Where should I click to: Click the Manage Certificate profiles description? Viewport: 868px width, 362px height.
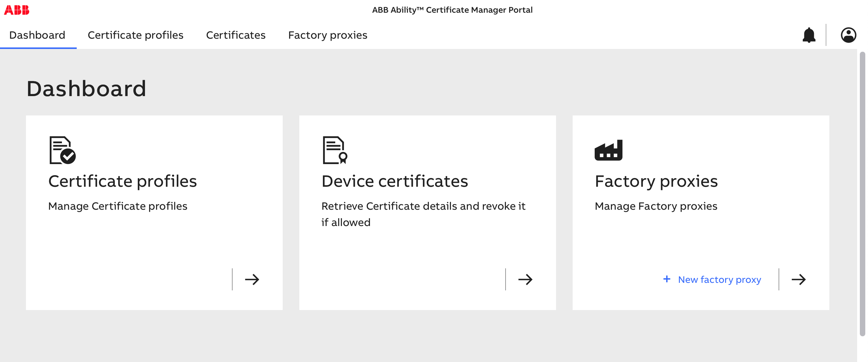[x=117, y=206]
